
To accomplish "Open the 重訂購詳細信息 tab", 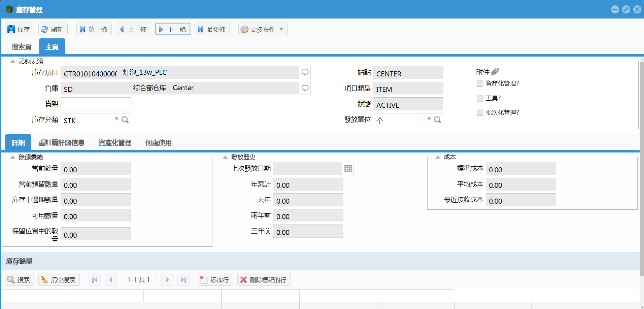I will pyautogui.click(x=61, y=143).
